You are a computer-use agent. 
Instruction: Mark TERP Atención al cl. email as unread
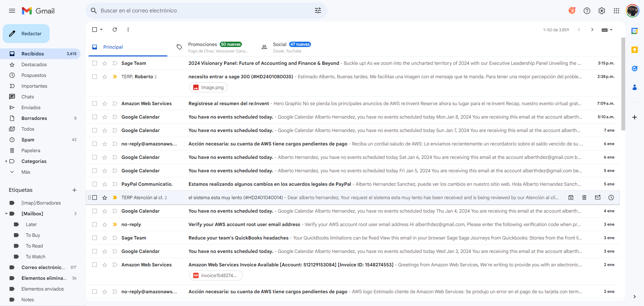598,198
